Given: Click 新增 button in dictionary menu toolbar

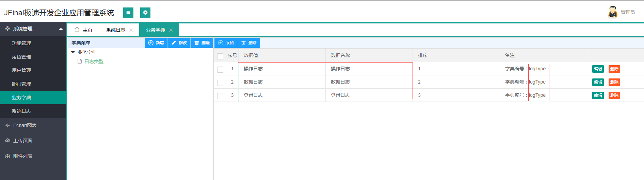Looking at the screenshot, I should coord(156,43).
